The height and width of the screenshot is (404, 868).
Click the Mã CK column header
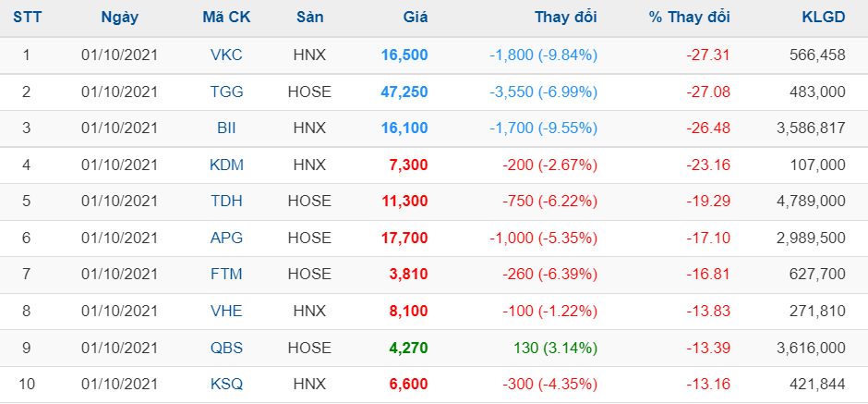click(x=226, y=18)
